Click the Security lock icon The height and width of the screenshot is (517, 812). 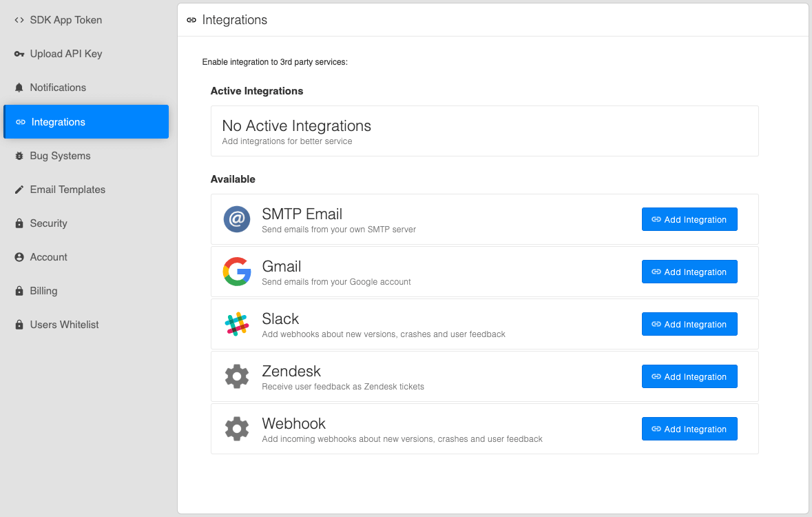point(19,223)
